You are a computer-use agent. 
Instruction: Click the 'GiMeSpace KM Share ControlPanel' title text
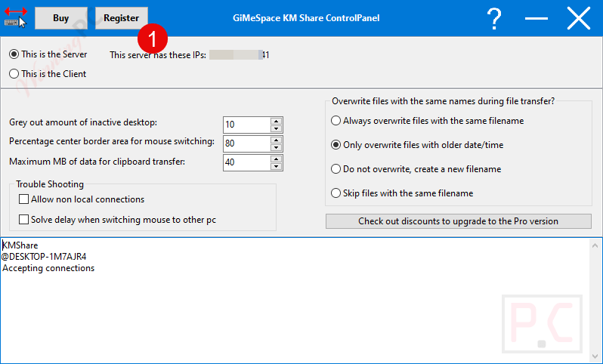306,18
